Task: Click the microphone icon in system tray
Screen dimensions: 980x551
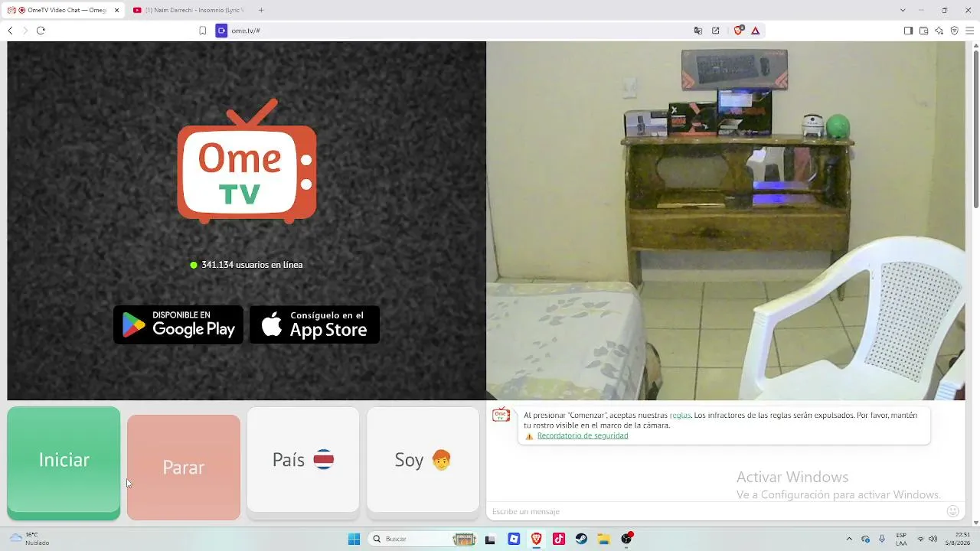Action: tap(882, 539)
